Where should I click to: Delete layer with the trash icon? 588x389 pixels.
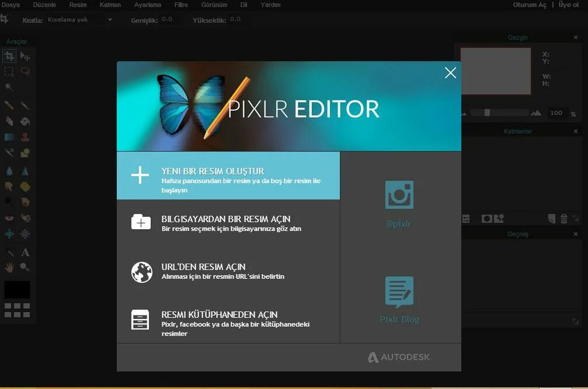563,219
